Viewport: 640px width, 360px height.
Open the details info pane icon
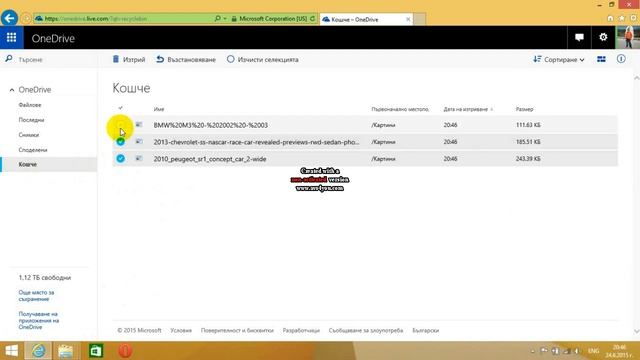point(621,59)
